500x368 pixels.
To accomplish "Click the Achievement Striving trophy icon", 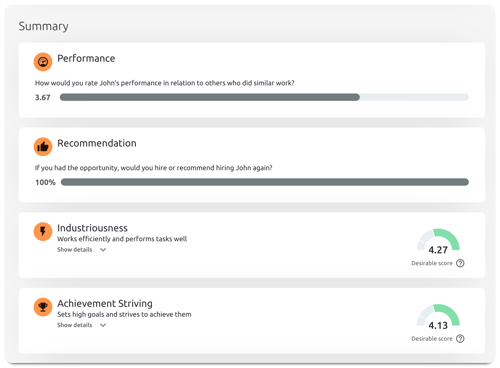I will tap(43, 307).
